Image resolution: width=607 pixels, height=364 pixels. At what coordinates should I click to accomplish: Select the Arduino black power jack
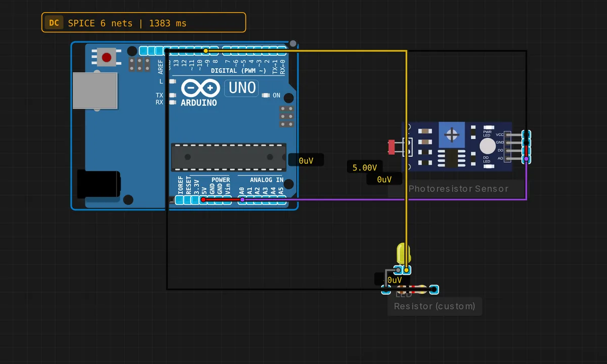coord(99,184)
